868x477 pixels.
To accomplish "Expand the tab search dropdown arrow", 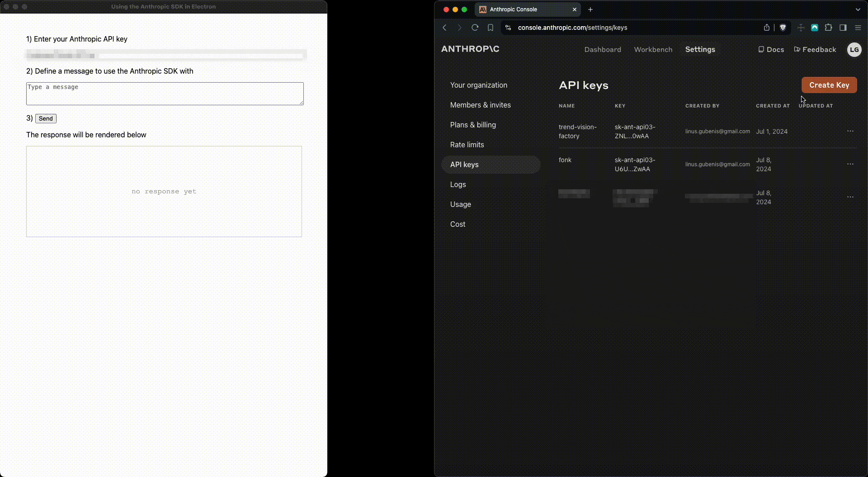I will (858, 9).
